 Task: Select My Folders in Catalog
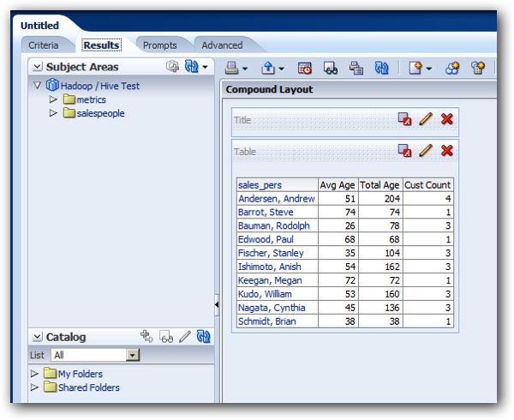coord(81,374)
